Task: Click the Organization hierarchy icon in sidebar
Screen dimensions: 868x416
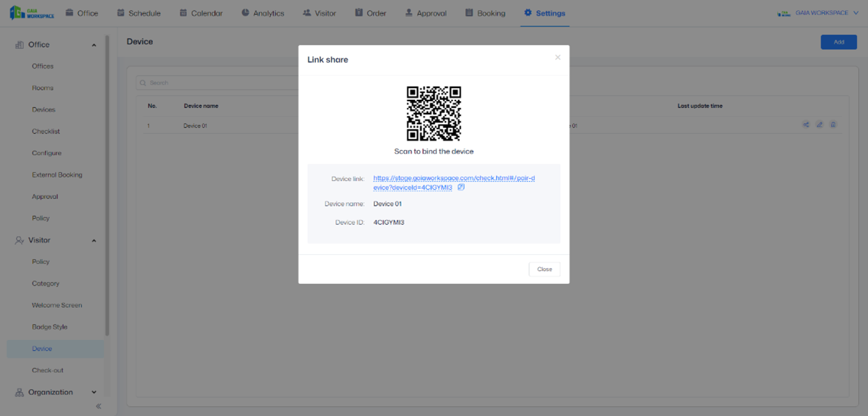Action: 19,392
